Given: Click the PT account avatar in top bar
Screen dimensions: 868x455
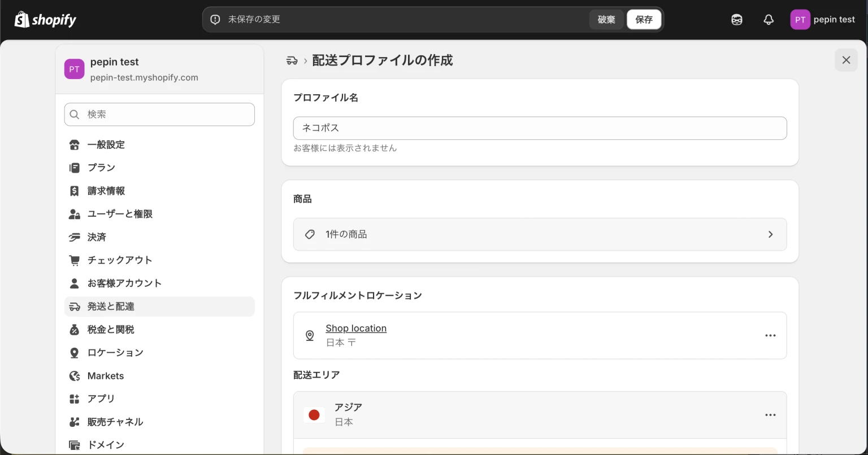Looking at the screenshot, I should pyautogui.click(x=800, y=20).
